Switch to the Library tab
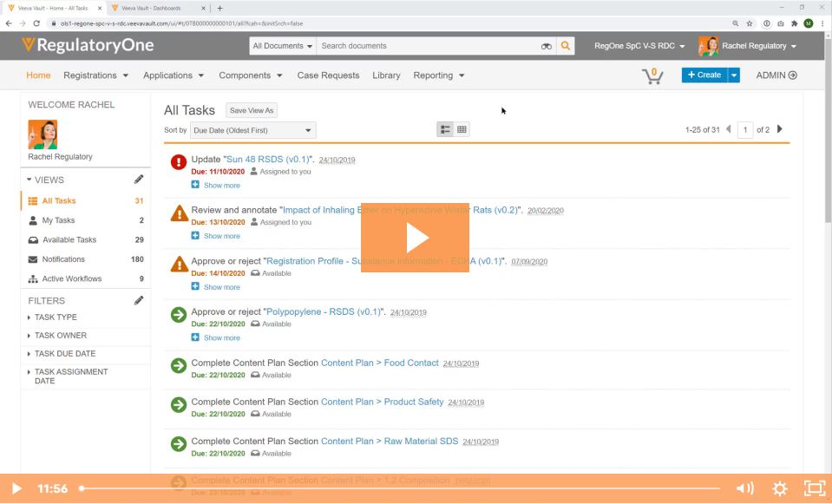Screen dimensions: 832x504 (386, 75)
